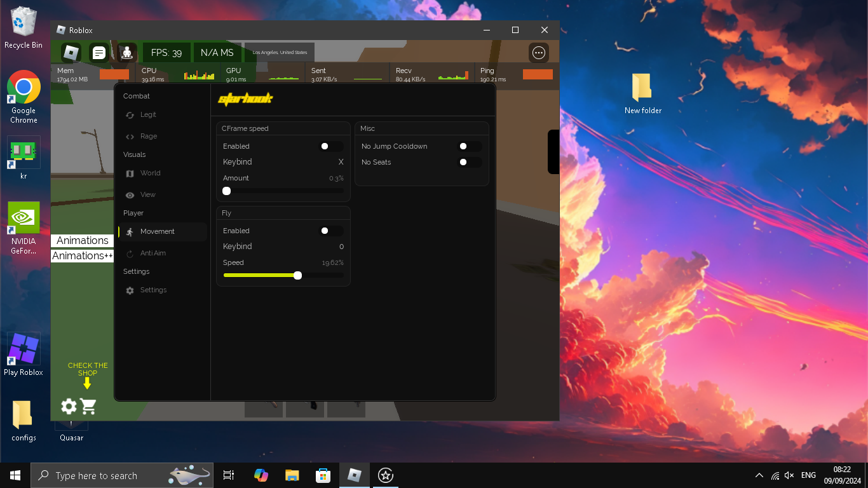This screenshot has height=488, width=868.
Task: Open the World visuals section
Action: point(150,173)
